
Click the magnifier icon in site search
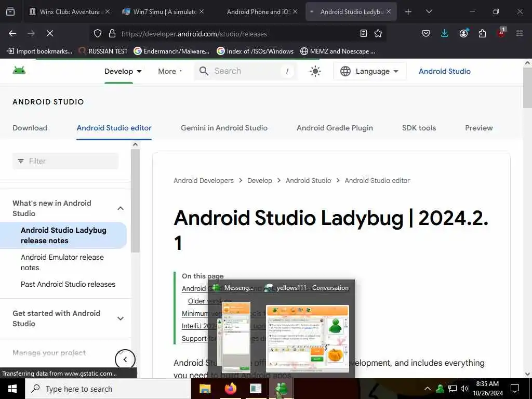pos(204,71)
